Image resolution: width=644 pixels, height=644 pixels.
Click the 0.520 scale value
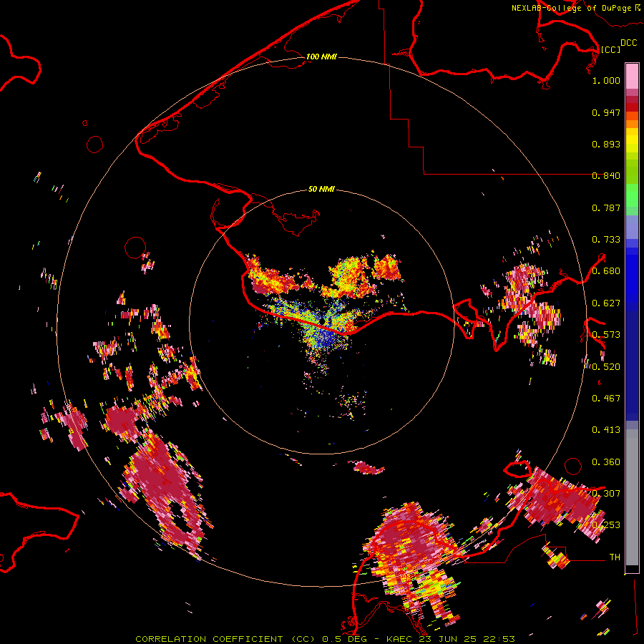(x=606, y=367)
